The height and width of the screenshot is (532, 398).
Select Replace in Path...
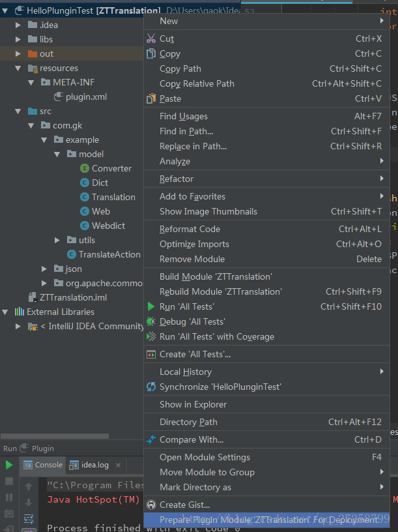point(267,146)
